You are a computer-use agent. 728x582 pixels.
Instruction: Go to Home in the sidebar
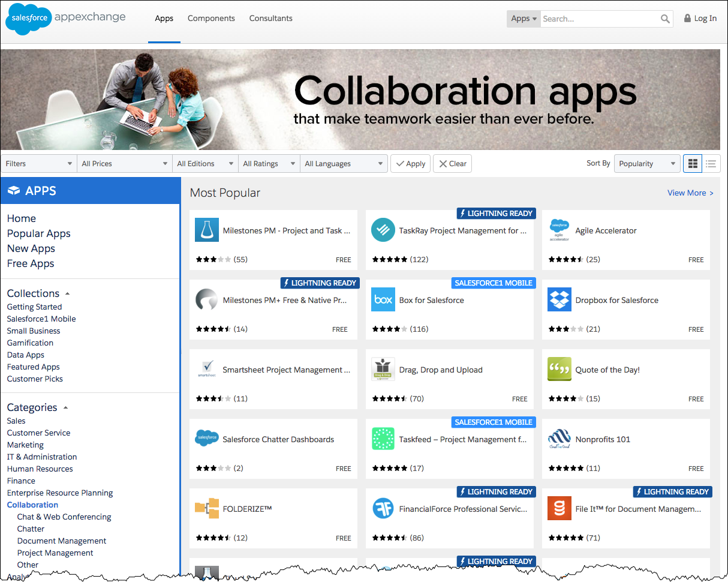pyautogui.click(x=22, y=218)
